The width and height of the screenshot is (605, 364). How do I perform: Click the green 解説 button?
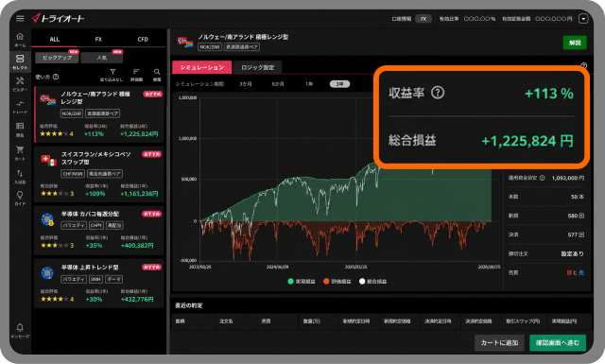(x=575, y=43)
